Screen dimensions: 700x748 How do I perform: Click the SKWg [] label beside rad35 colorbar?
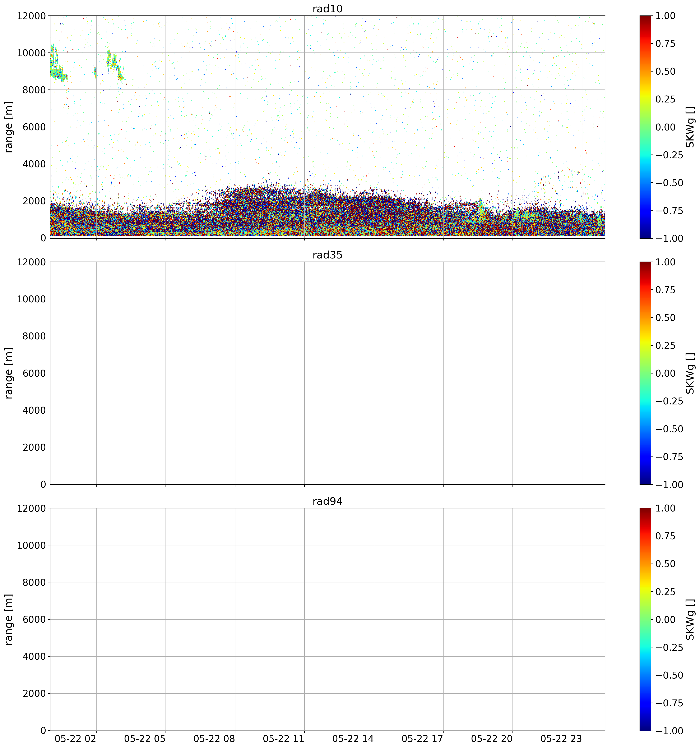click(x=690, y=373)
